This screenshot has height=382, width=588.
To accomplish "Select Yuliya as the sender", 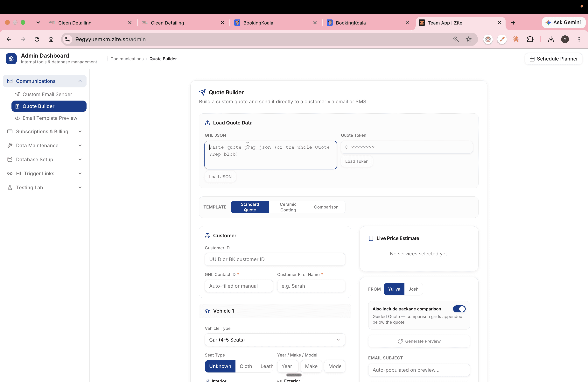I will (x=394, y=289).
